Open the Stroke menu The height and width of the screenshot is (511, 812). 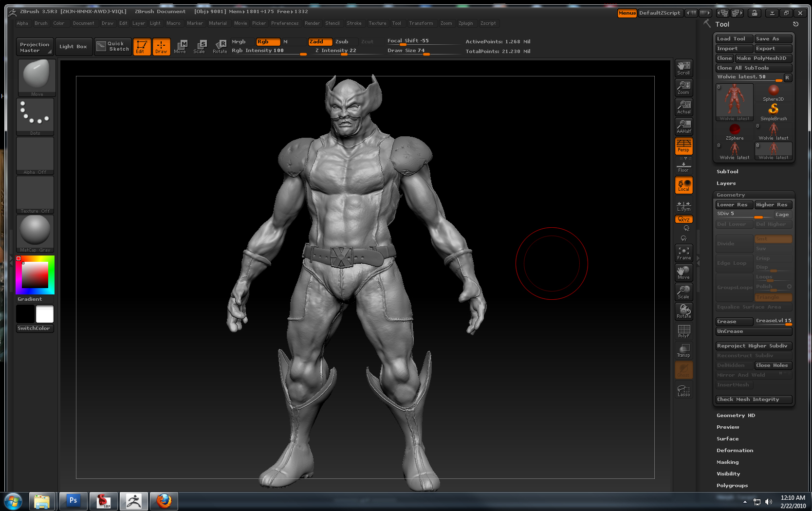(x=354, y=23)
